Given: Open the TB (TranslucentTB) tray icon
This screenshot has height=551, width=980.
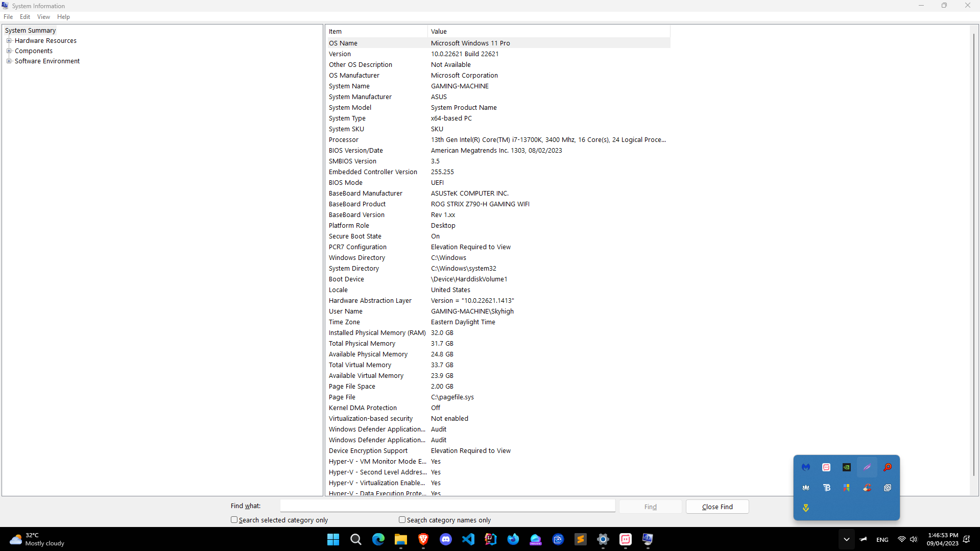Looking at the screenshot, I should 826,488.
